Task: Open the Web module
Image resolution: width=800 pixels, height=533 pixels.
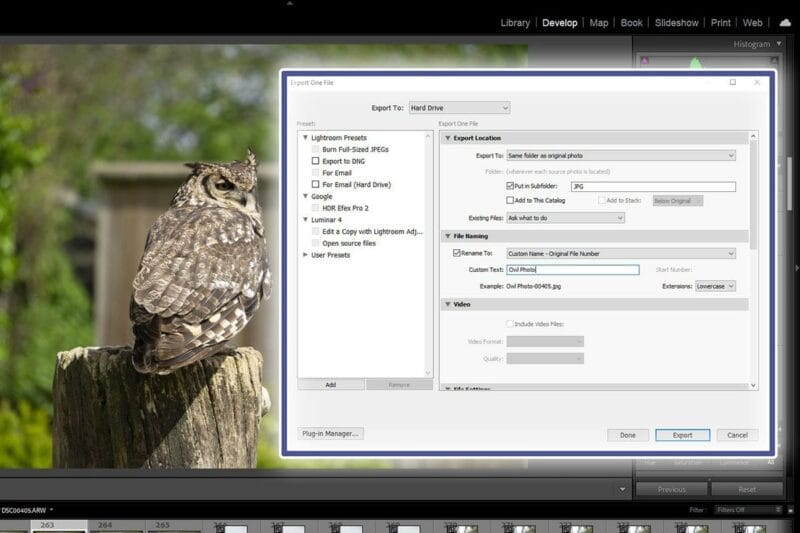Action: coord(752,23)
